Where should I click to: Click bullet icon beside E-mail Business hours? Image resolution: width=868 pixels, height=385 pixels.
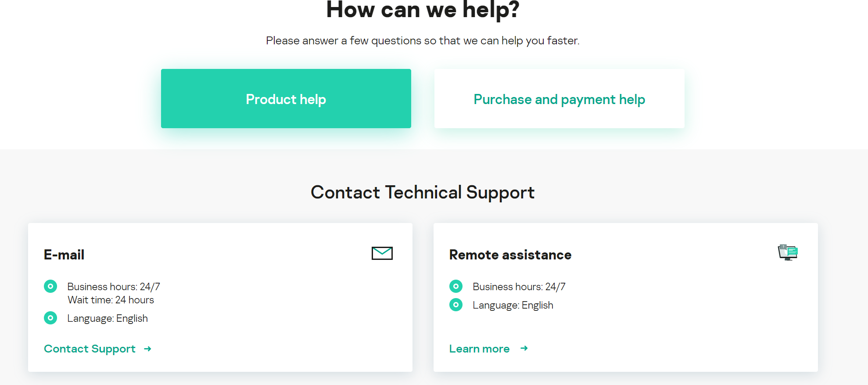50,286
